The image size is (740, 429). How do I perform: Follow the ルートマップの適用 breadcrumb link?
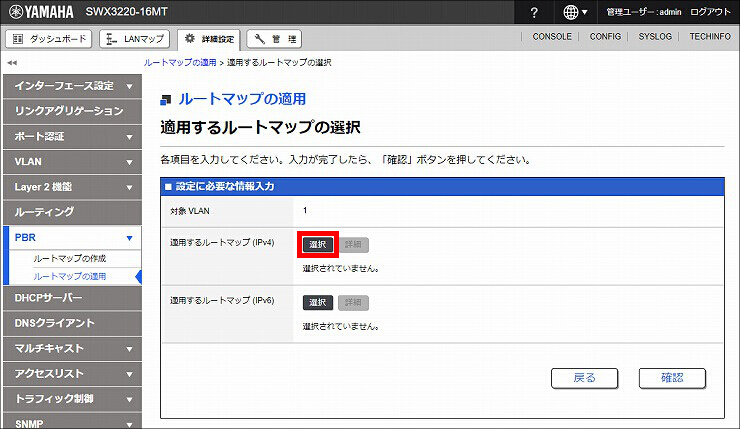(180, 62)
